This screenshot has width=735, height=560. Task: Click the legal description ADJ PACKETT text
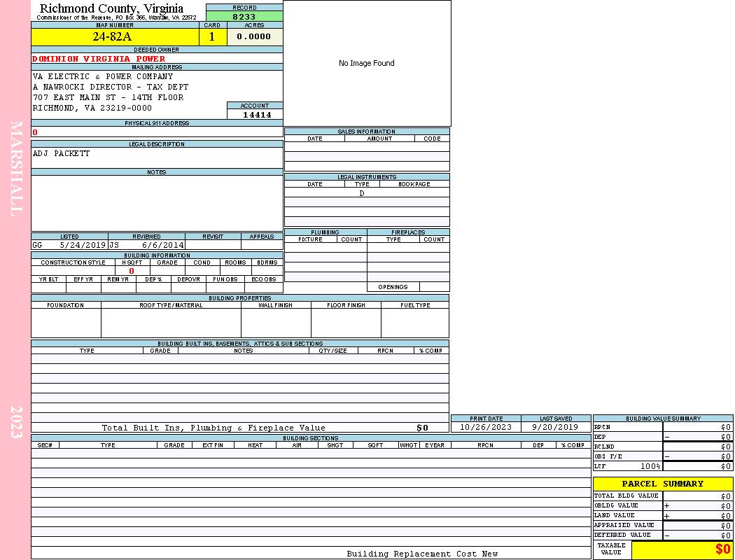click(62, 153)
